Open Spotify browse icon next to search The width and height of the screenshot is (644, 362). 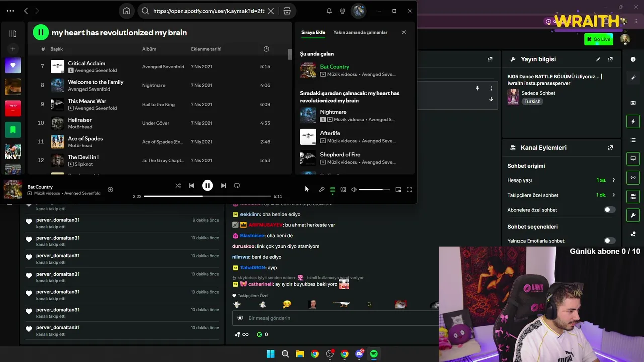tap(287, 11)
